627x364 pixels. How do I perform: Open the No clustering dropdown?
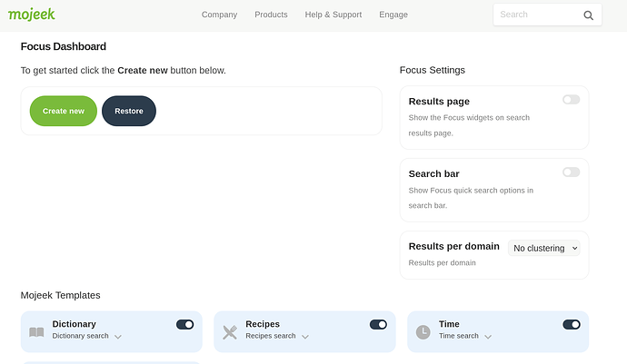tap(543, 248)
